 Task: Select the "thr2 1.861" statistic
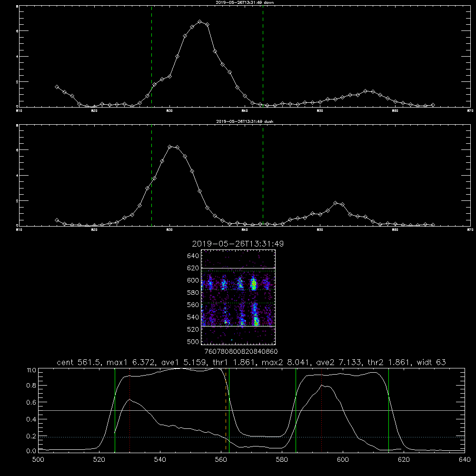click(x=389, y=362)
